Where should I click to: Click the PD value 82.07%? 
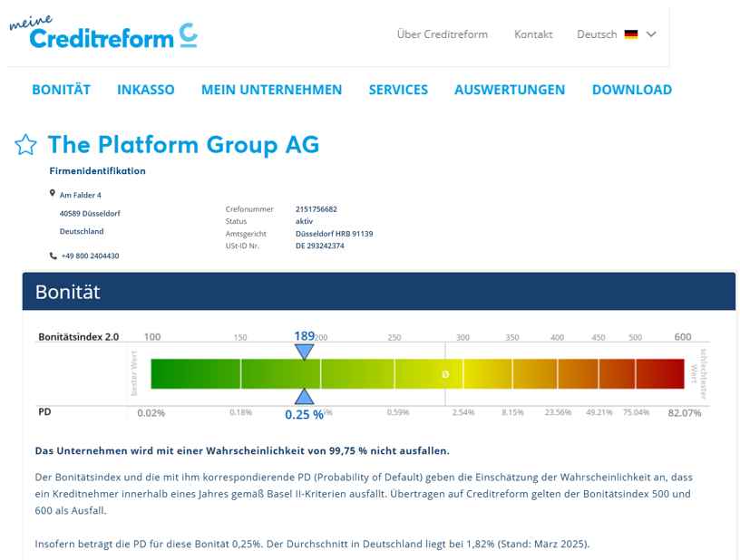[685, 413]
